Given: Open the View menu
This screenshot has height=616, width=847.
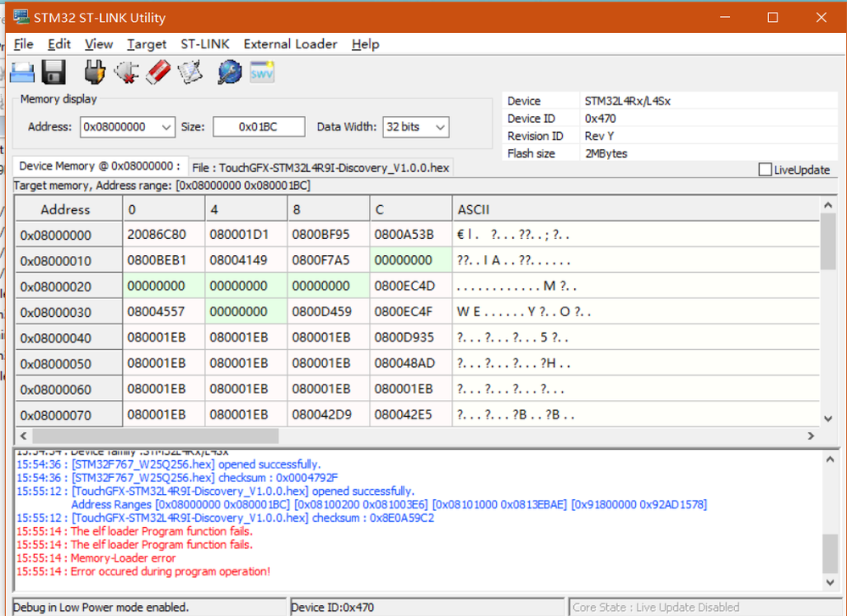Looking at the screenshot, I should coord(99,44).
